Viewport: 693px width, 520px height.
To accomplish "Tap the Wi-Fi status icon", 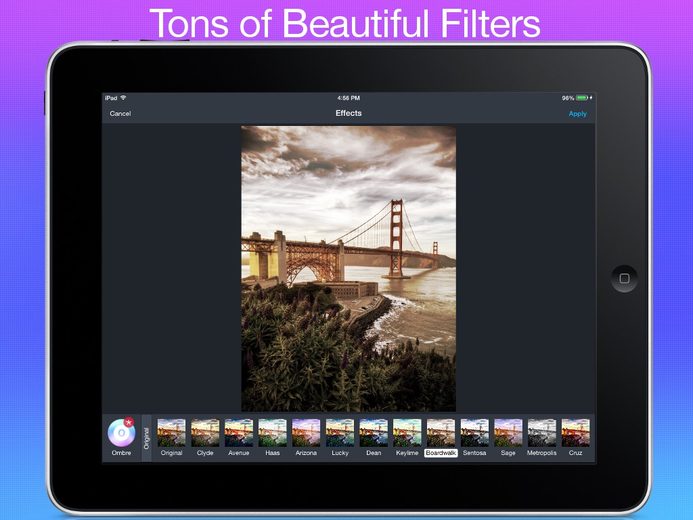I will (123, 98).
